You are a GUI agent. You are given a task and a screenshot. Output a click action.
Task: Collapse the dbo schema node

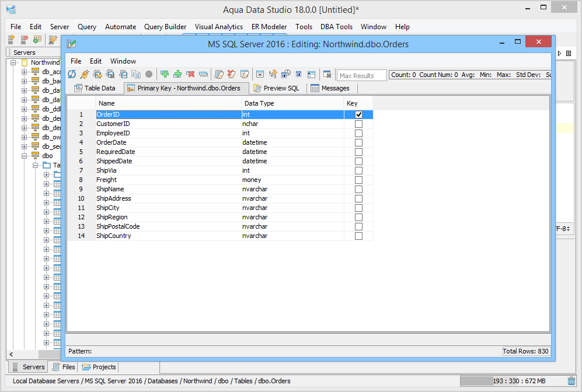(x=24, y=156)
